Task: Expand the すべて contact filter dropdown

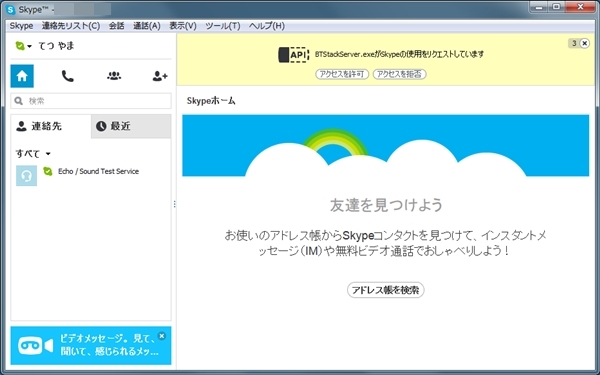Action: (x=48, y=154)
